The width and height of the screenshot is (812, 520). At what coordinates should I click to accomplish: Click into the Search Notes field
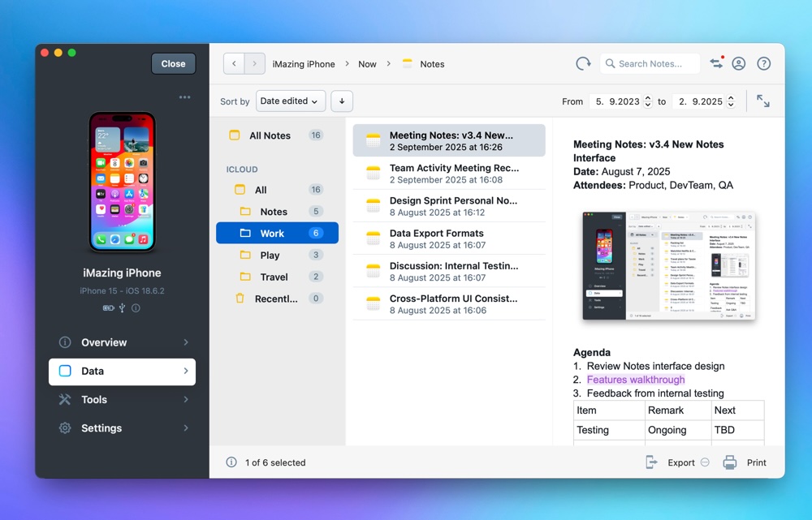(650, 63)
